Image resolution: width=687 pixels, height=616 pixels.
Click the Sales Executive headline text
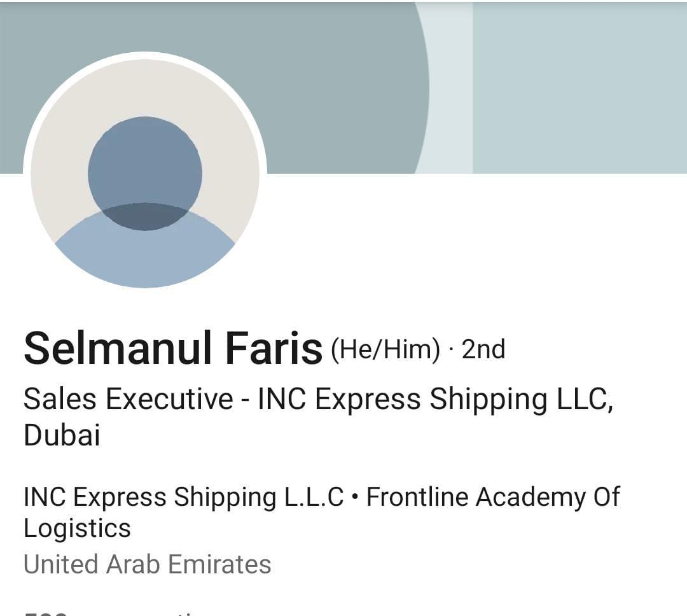coord(128,399)
